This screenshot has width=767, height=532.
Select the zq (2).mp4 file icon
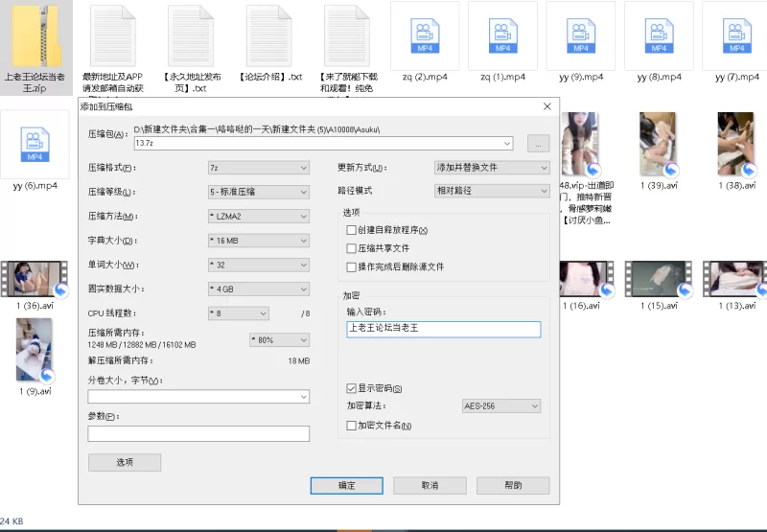[425, 36]
